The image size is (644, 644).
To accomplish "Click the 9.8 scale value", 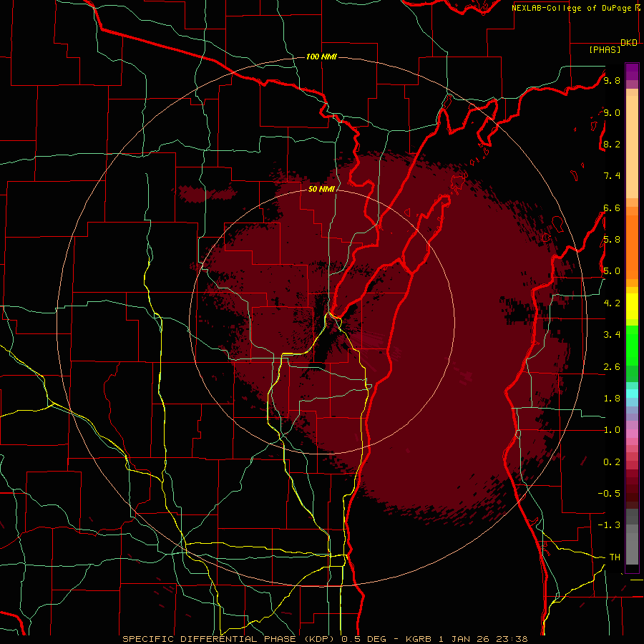I will 612,80.
